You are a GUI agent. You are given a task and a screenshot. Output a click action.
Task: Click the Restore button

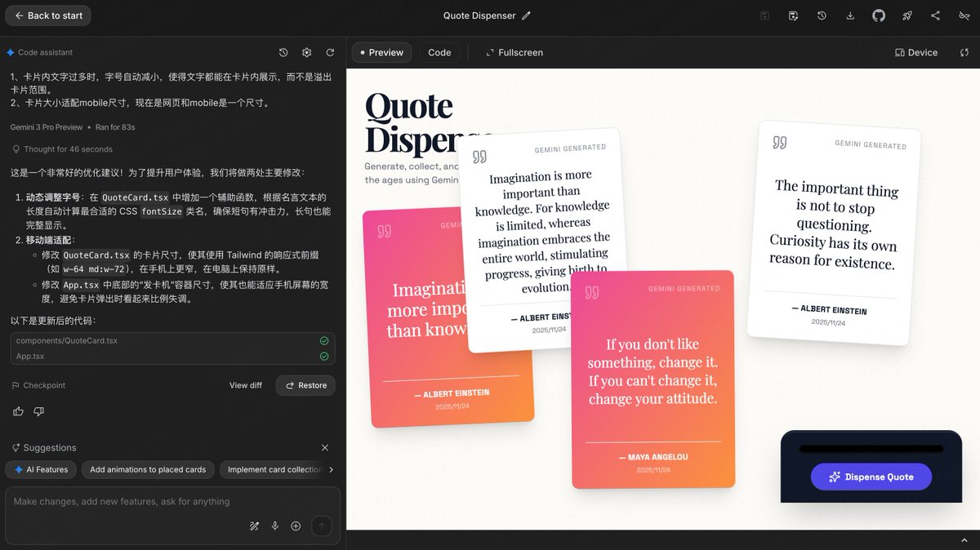[305, 385]
